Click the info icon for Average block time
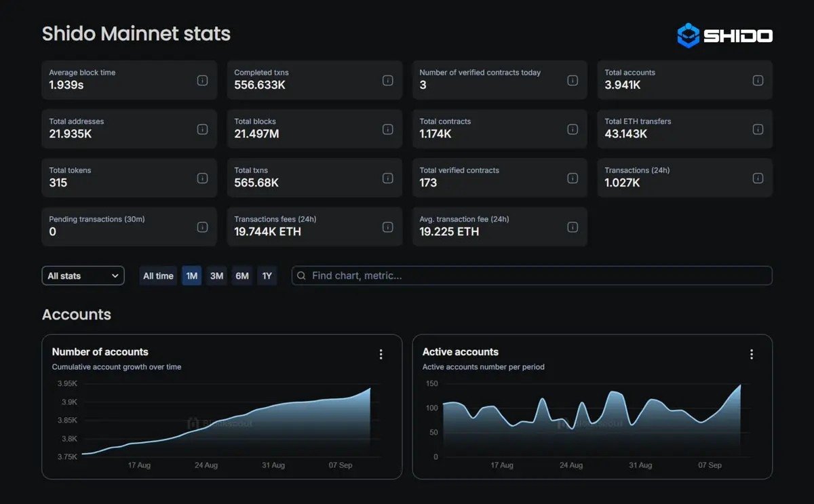Screen dimensions: 814x504 (x=202, y=80)
